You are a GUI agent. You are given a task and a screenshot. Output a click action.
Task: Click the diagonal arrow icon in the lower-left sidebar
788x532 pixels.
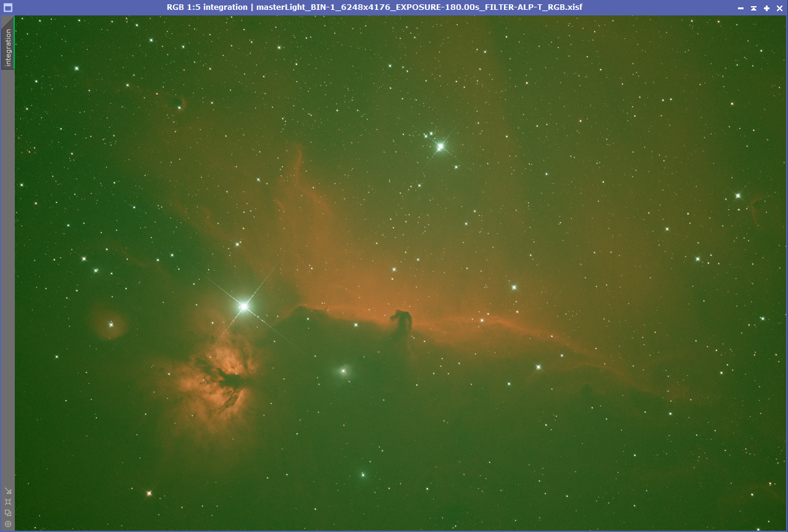(8, 491)
